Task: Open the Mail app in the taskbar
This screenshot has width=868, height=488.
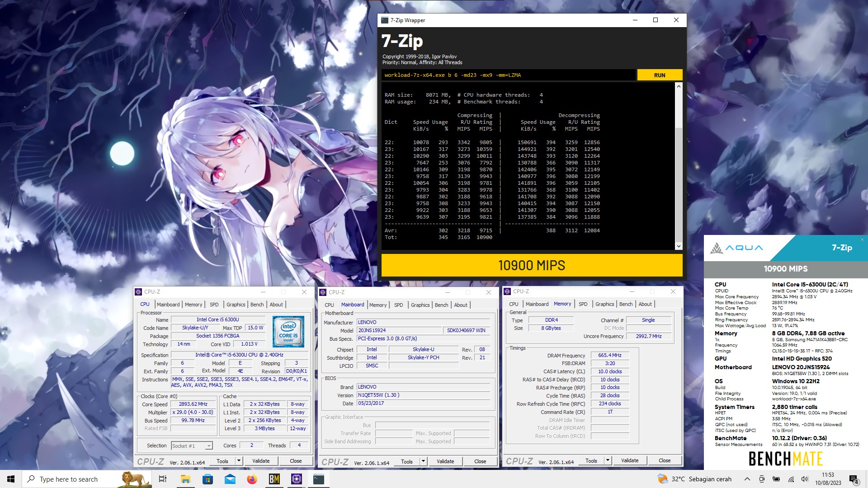Action: tap(230, 479)
